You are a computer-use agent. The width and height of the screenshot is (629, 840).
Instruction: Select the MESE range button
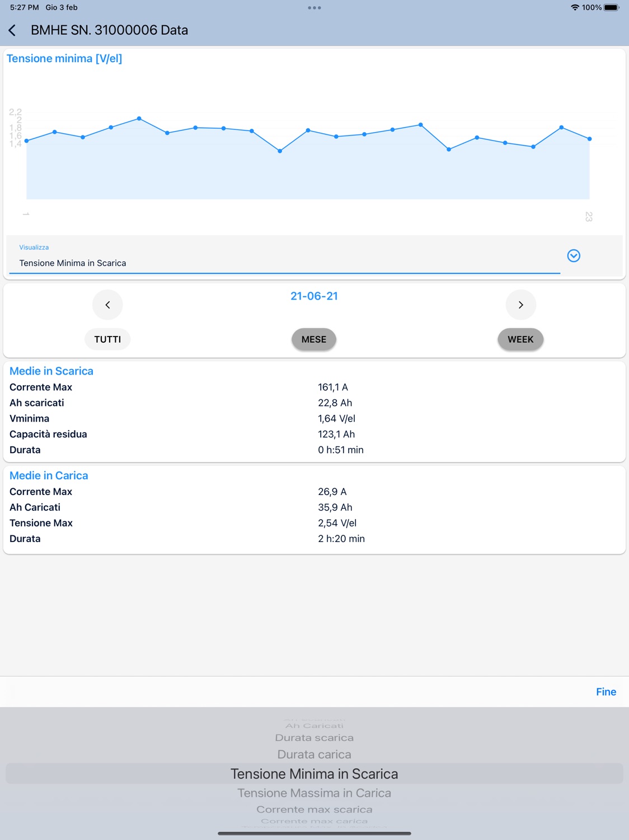click(314, 339)
